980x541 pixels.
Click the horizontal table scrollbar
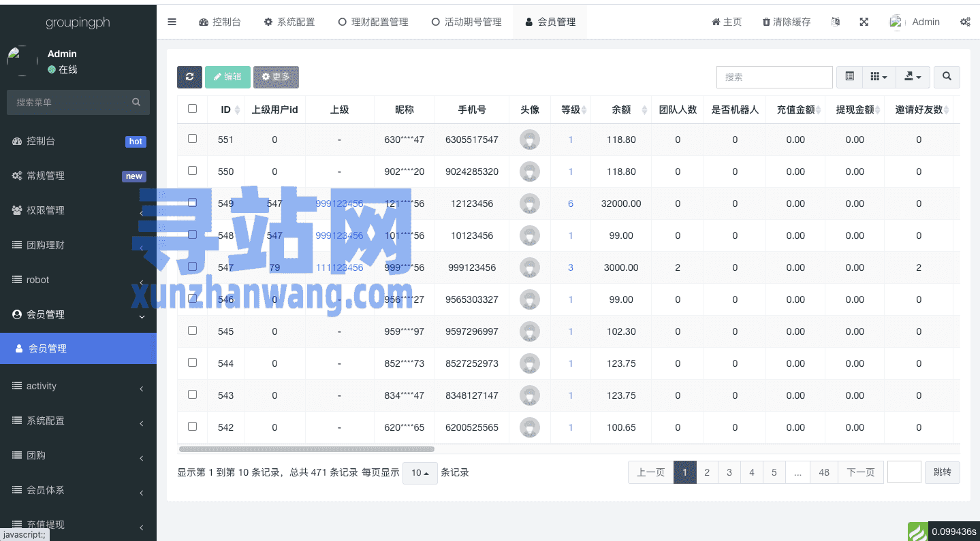(x=306, y=449)
